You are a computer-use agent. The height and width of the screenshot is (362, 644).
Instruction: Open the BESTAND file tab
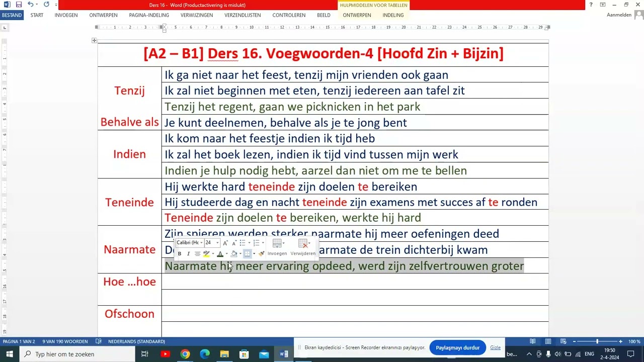point(12,15)
